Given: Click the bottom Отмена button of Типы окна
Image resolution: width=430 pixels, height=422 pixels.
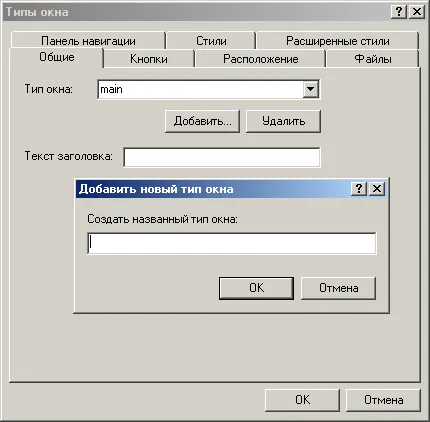Looking at the screenshot, I should click(383, 400).
